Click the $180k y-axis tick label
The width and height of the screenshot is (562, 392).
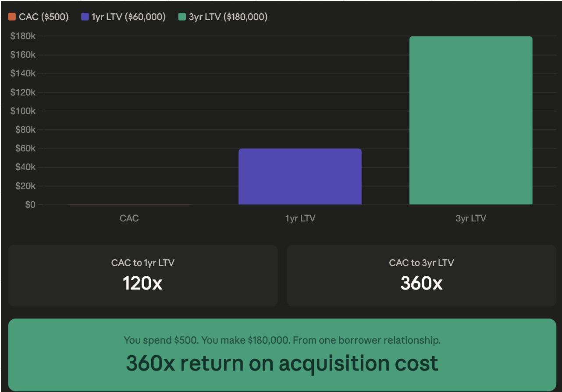tap(23, 36)
